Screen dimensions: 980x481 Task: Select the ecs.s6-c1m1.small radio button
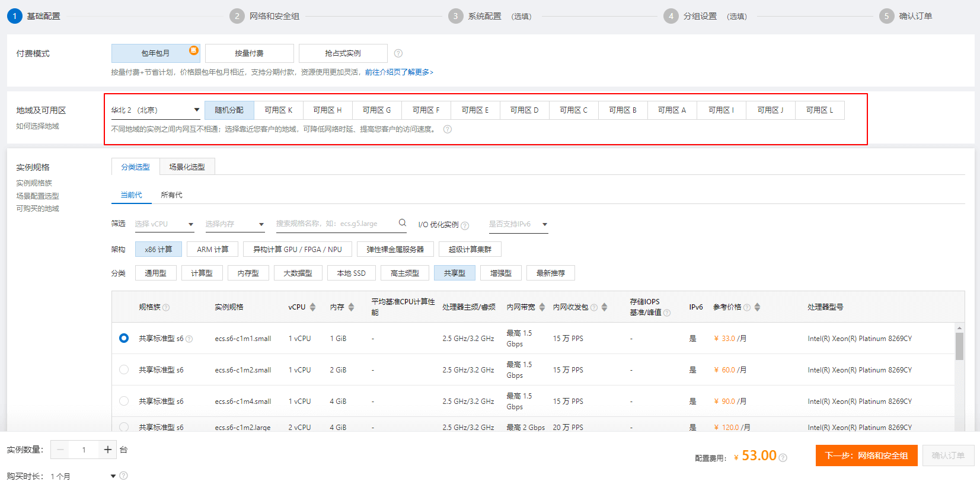124,338
